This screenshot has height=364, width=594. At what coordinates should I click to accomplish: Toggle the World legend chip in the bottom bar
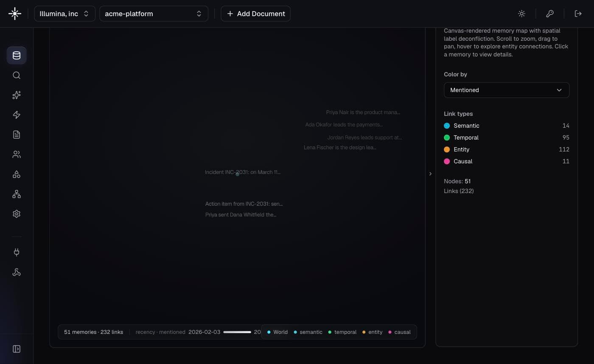277,332
